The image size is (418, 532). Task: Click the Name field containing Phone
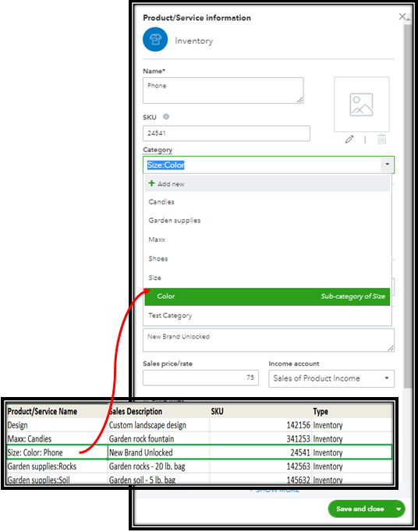[223, 90]
